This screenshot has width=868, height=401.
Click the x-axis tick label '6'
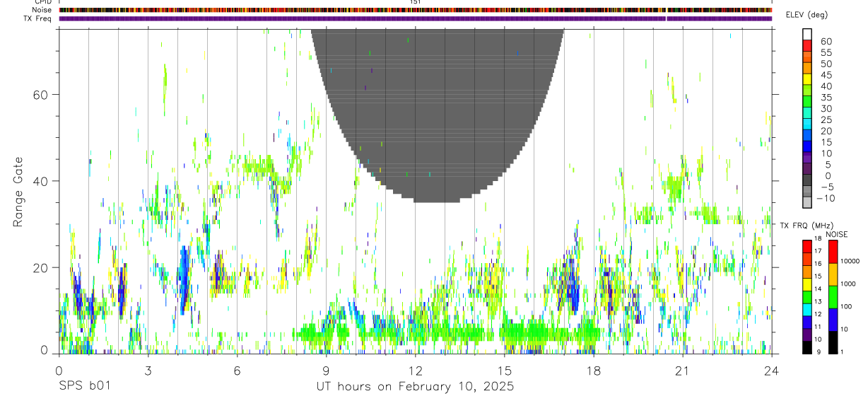click(x=237, y=371)
